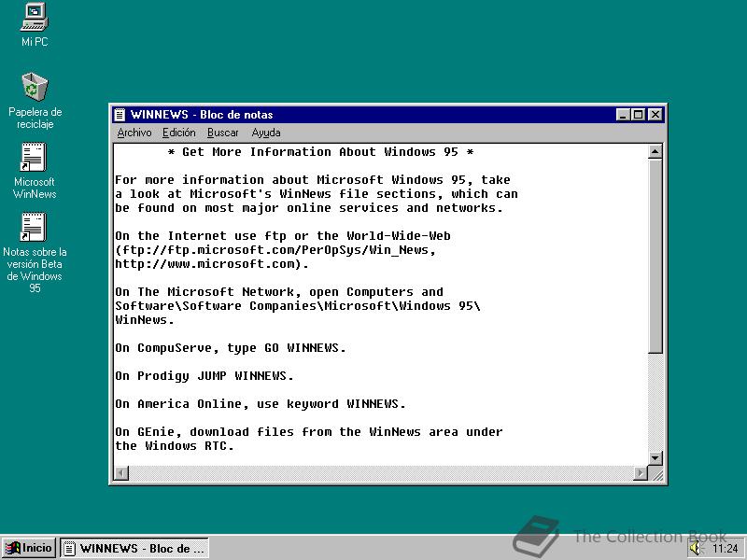Close the WINNEWS Bloc de notas window
Image resolution: width=747 pixels, height=560 pixels.
pyautogui.click(x=655, y=115)
